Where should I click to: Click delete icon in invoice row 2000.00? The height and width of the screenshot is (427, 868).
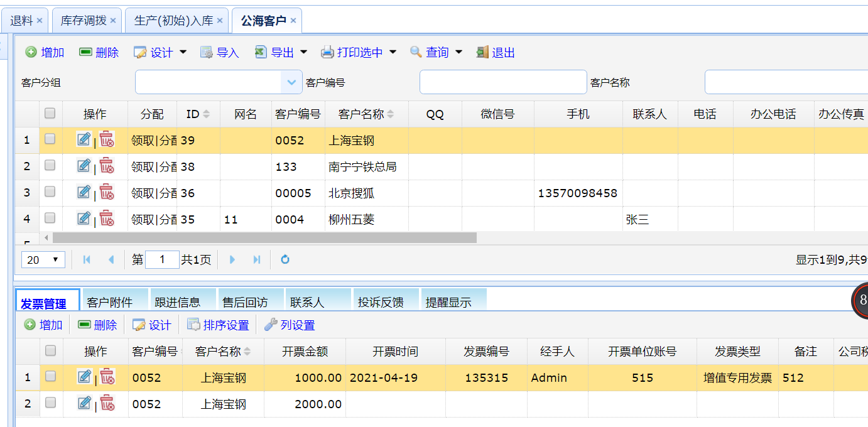click(x=107, y=403)
